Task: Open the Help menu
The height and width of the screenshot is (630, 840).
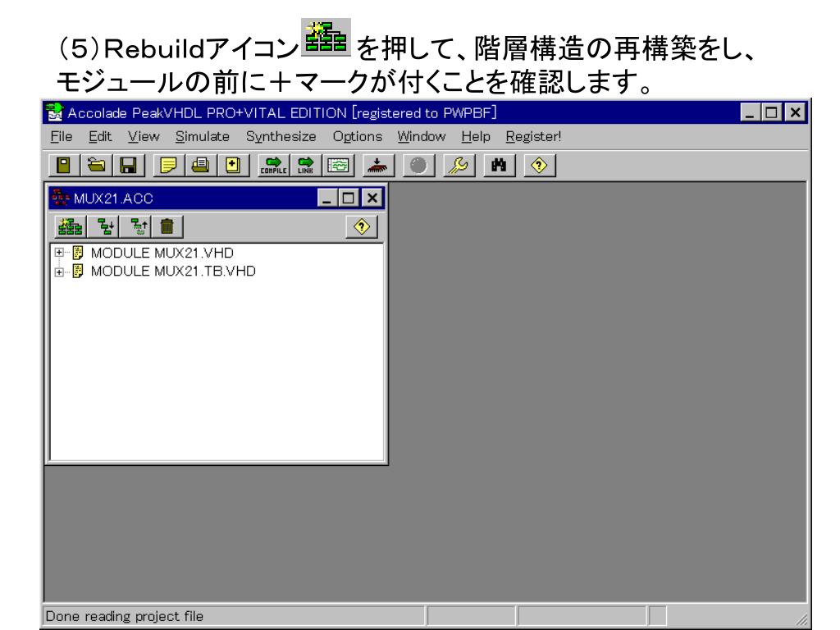Action: coord(476,137)
